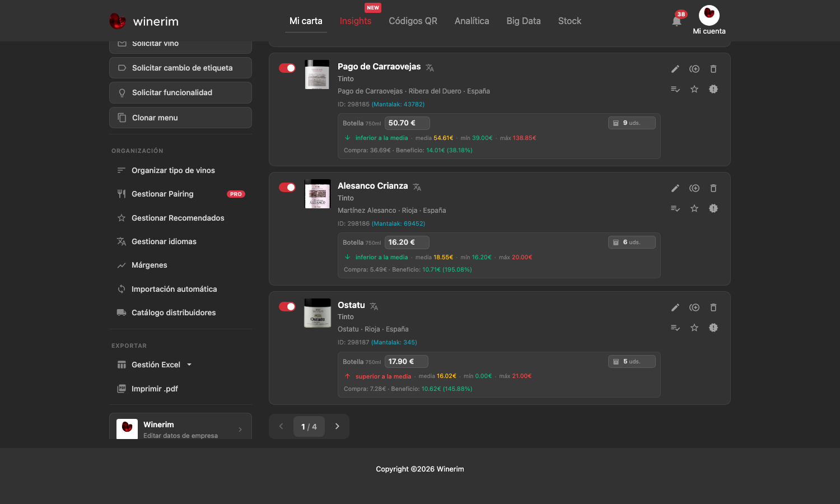
Task: Click the Clonar menu button
Action: pyautogui.click(x=180, y=118)
